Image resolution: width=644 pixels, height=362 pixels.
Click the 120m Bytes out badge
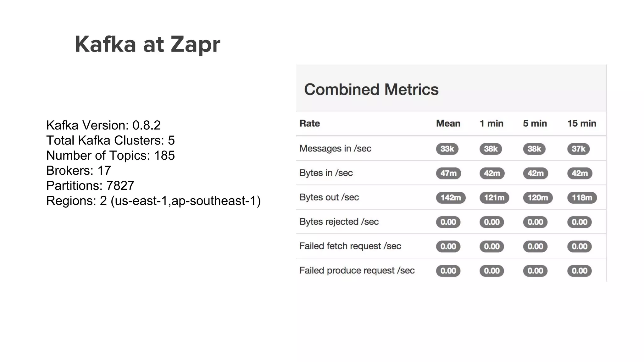pos(537,198)
